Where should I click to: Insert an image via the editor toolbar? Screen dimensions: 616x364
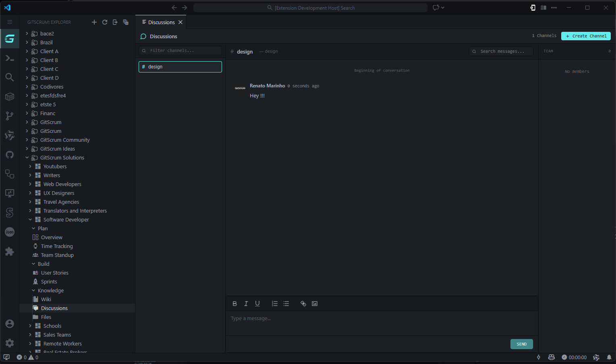[315, 304]
